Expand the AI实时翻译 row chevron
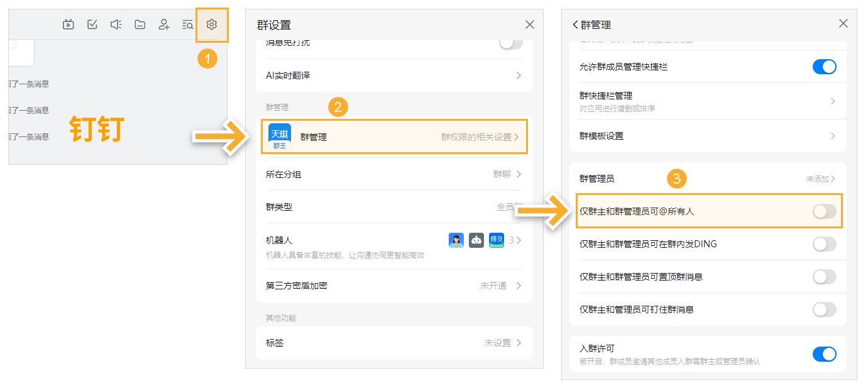The image size is (868, 390). (x=519, y=75)
